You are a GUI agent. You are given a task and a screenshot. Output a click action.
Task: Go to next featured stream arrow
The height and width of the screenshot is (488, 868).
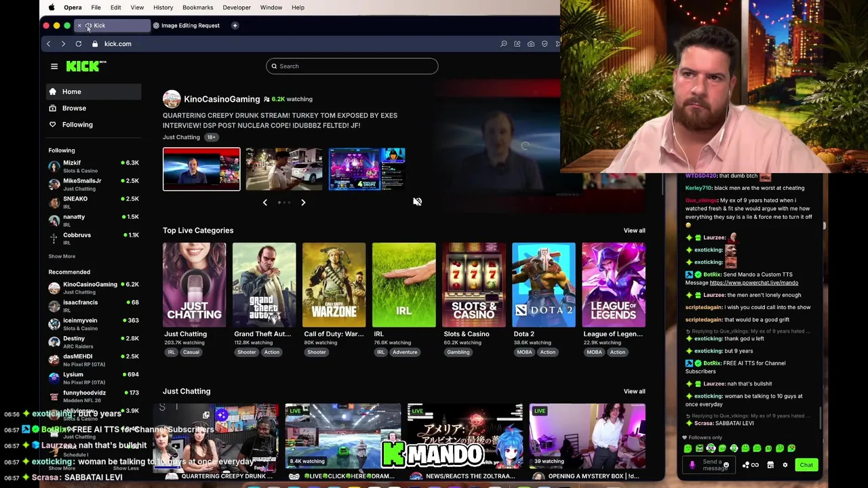303,202
